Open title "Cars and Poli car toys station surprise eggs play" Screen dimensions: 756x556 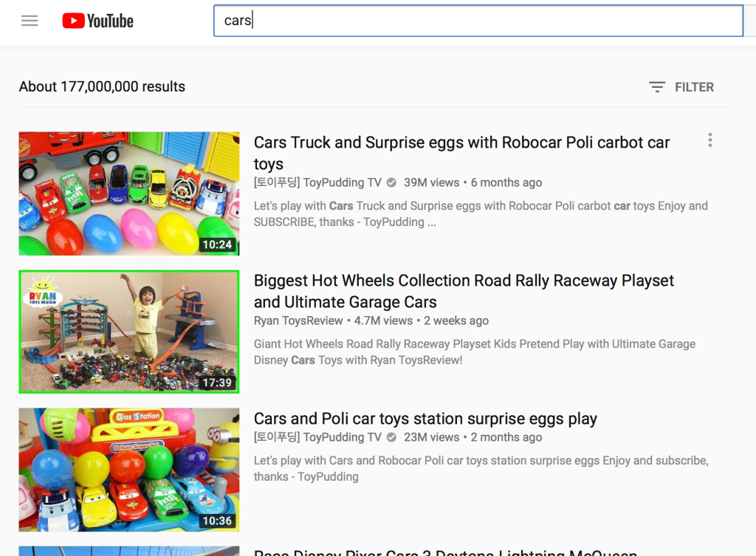pyautogui.click(x=425, y=419)
